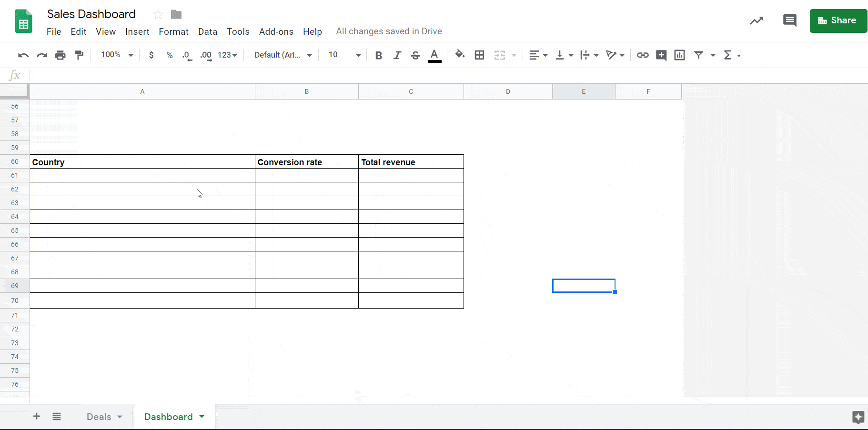Open comment history

(789, 20)
